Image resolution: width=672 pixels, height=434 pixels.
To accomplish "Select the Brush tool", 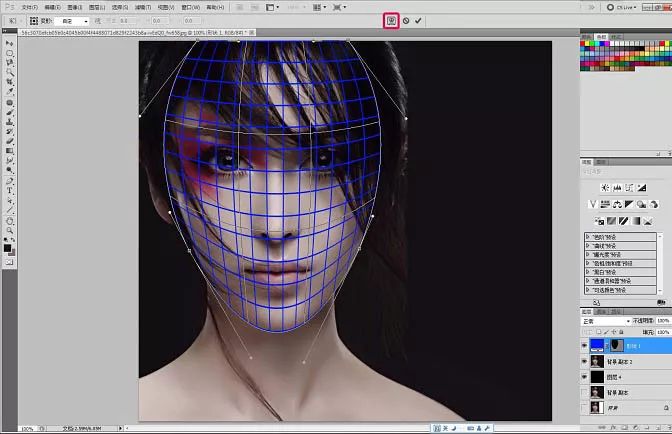I will click(x=9, y=112).
